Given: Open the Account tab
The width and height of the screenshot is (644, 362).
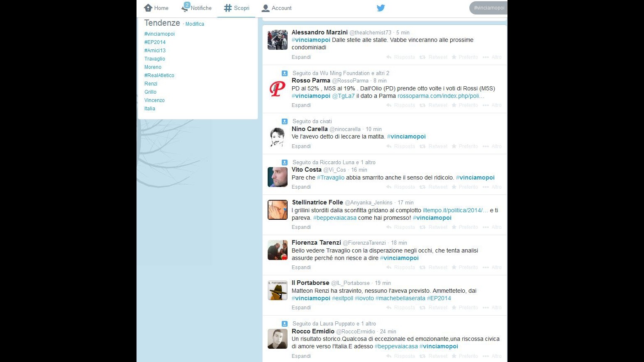Looking at the screenshot, I should 276,8.
